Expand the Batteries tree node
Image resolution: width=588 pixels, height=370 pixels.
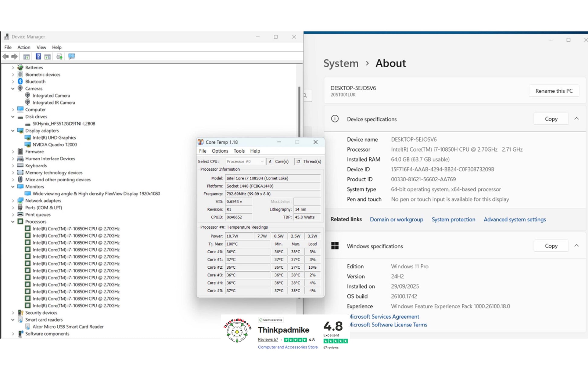13,67
